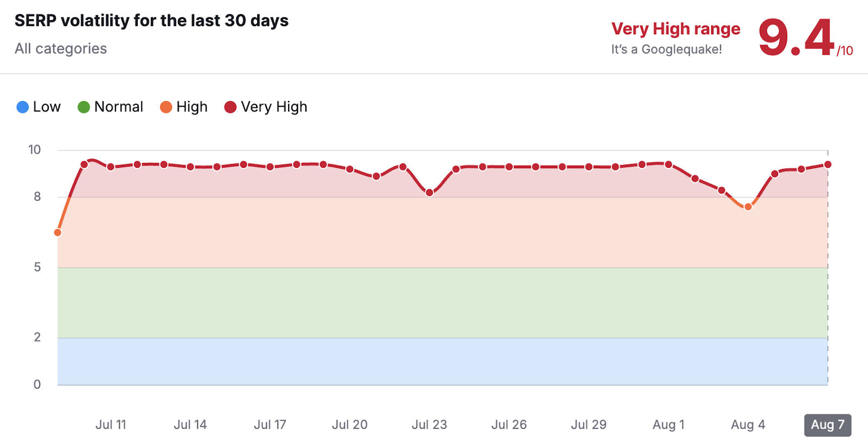Click the orange dip data point near Aug 4
This screenshot has height=448, width=868.
pos(748,207)
